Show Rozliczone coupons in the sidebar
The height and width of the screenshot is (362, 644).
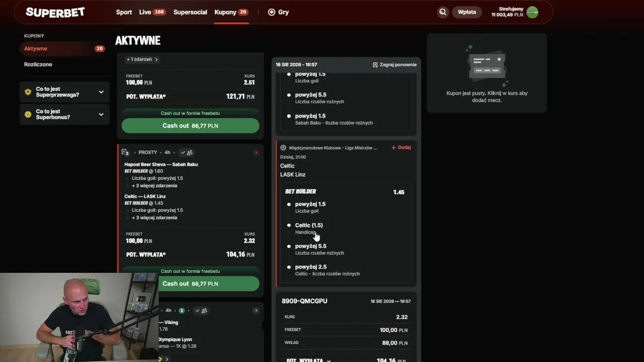tap(38, 64)
